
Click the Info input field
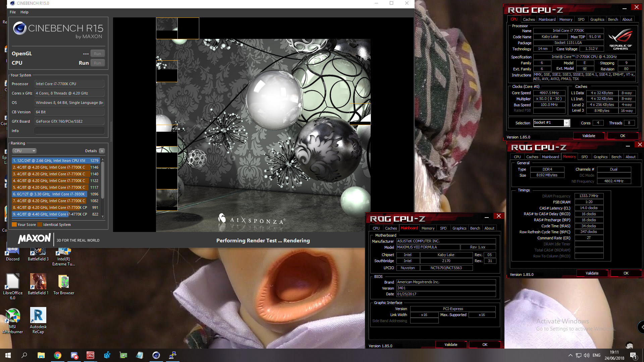[x=69, y=131]
